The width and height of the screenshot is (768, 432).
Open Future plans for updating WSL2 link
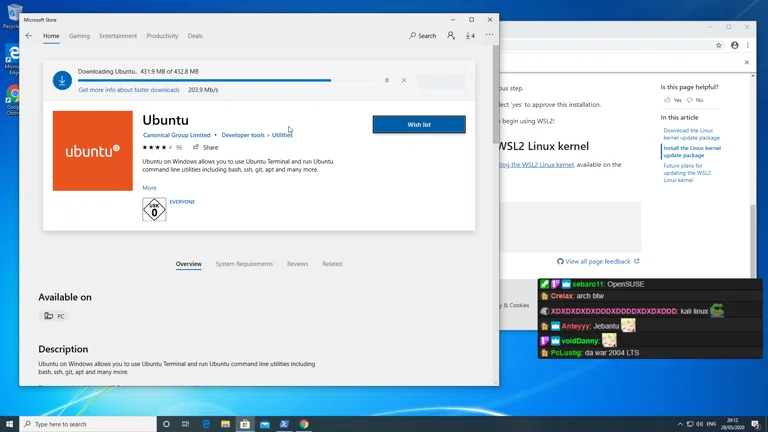(x=687, y=173)
